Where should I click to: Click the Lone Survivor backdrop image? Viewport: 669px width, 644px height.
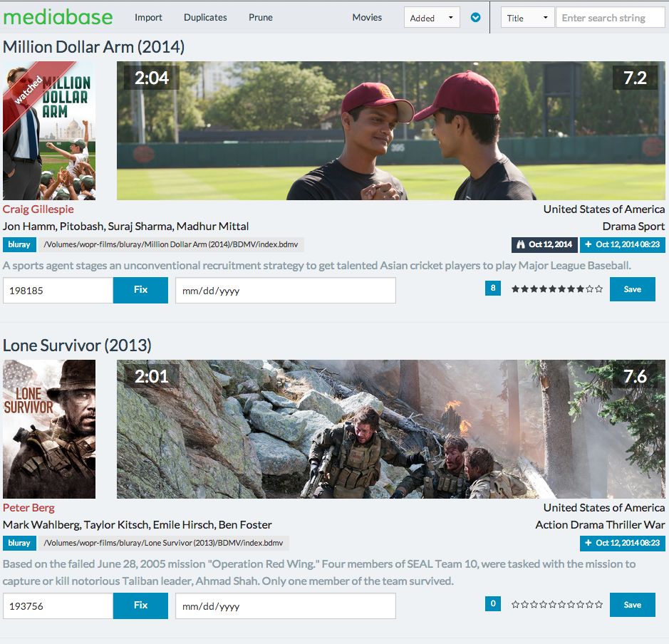point(391,429)
